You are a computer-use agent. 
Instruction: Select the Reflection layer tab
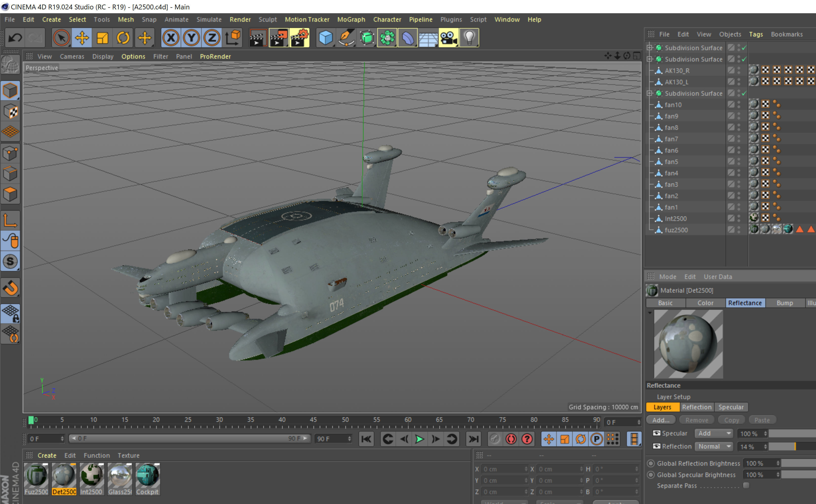pos(696,407)
